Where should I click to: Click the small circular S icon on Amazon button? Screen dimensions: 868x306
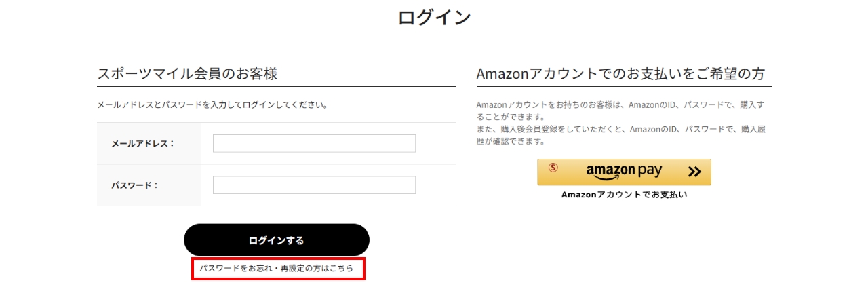point(553,167)
